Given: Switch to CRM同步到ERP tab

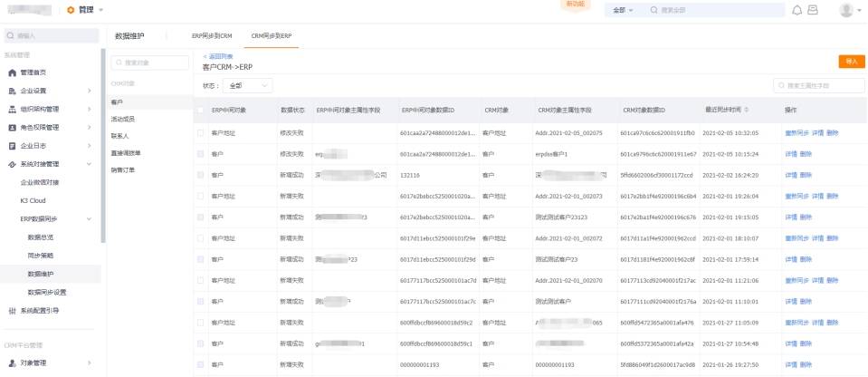Looking at the screenshot, I should click(272, 35).
